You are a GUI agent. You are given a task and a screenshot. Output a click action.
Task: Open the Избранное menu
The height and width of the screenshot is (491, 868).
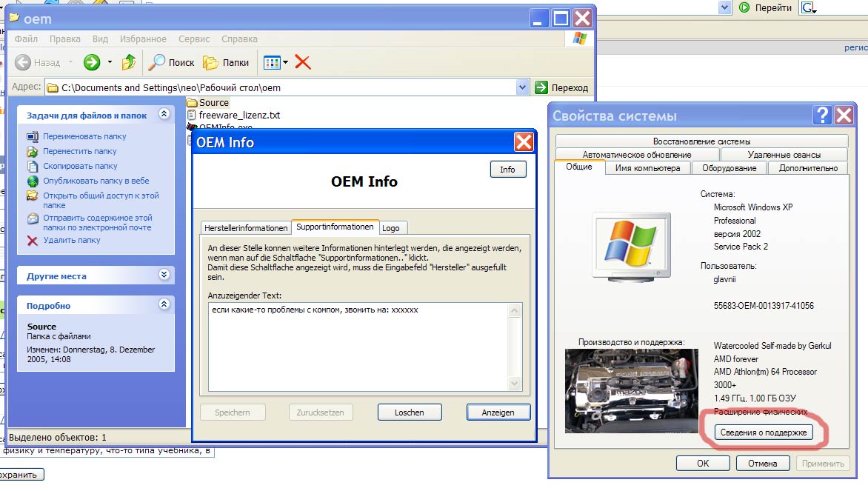(x=143, y=39)
